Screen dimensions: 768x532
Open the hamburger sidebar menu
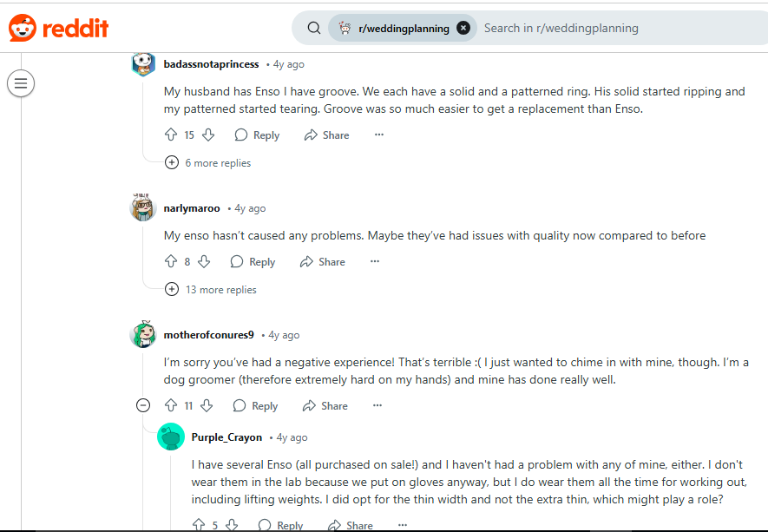(21, 83)
